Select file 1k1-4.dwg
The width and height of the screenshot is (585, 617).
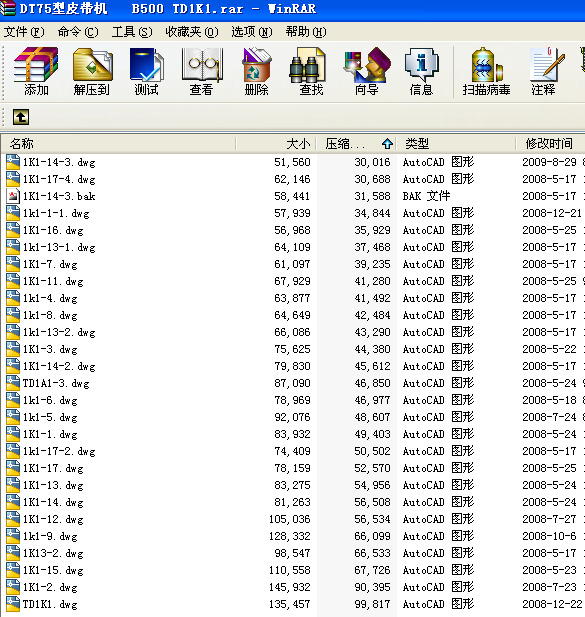tap(50, 298)
